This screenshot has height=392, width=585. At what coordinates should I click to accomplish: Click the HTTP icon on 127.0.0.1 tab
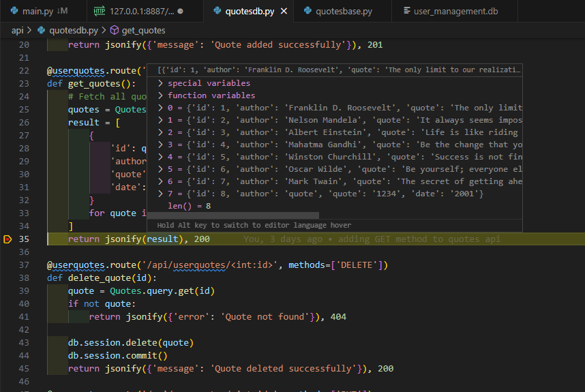coord(100,11)
